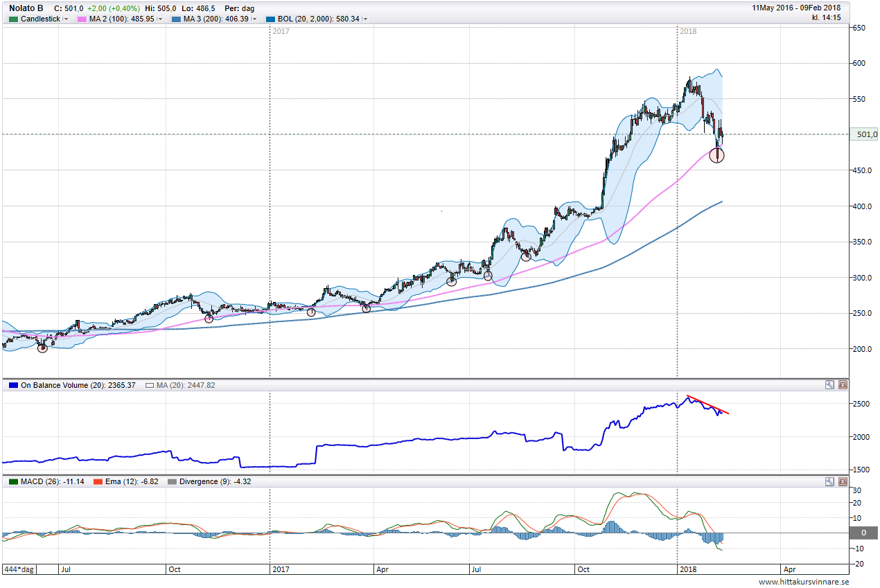Expand the BOL (20, 2,000) dropdown
880x588 pixels.
365,19
